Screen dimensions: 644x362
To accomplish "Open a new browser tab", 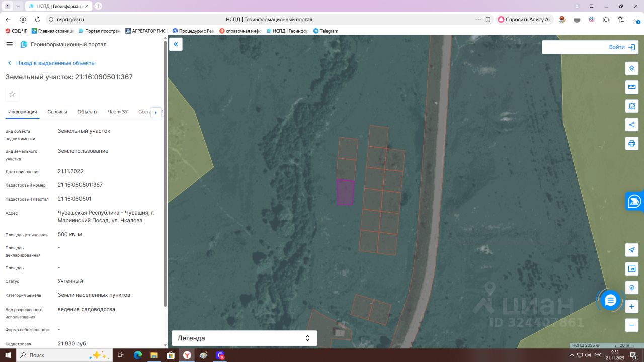I will click(98, 6).
